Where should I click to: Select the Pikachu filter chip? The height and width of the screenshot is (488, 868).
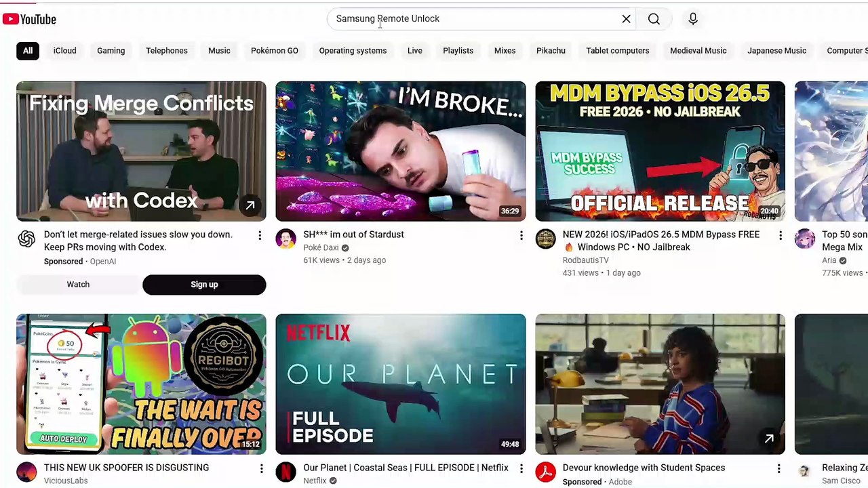click(551, 51)
